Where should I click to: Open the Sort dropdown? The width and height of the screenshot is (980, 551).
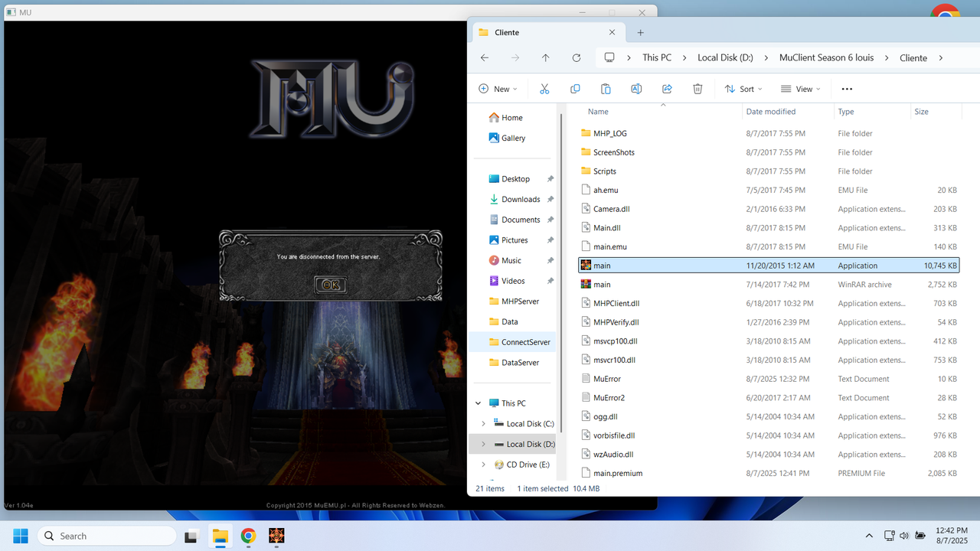(743, 89)
